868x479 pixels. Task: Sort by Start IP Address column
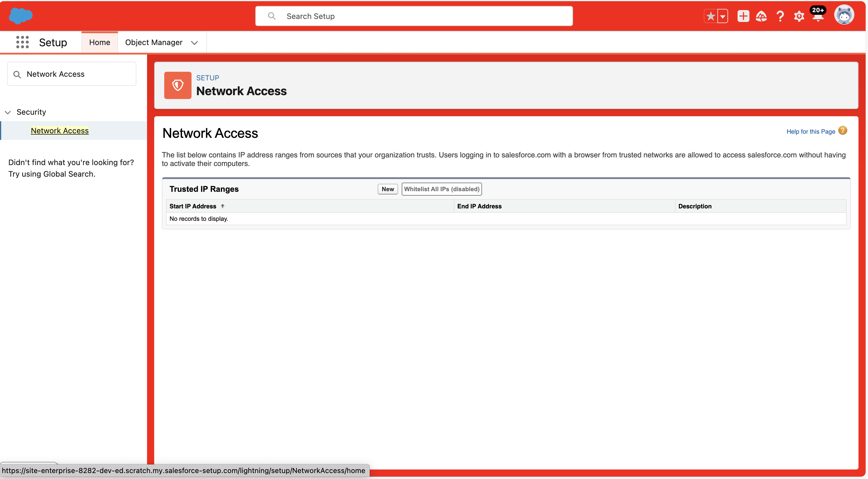pyautogui.click(x=193, y=206)
